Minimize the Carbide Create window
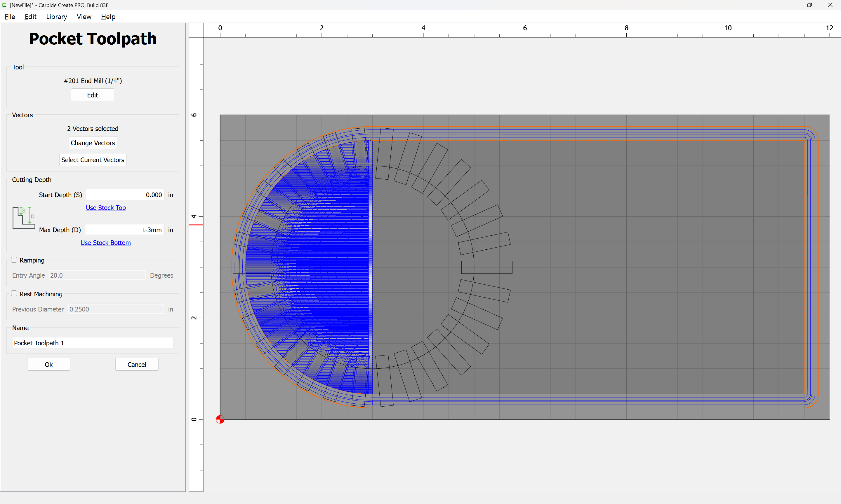The width and height of the screenshot is (841, 504). (789, 5)
